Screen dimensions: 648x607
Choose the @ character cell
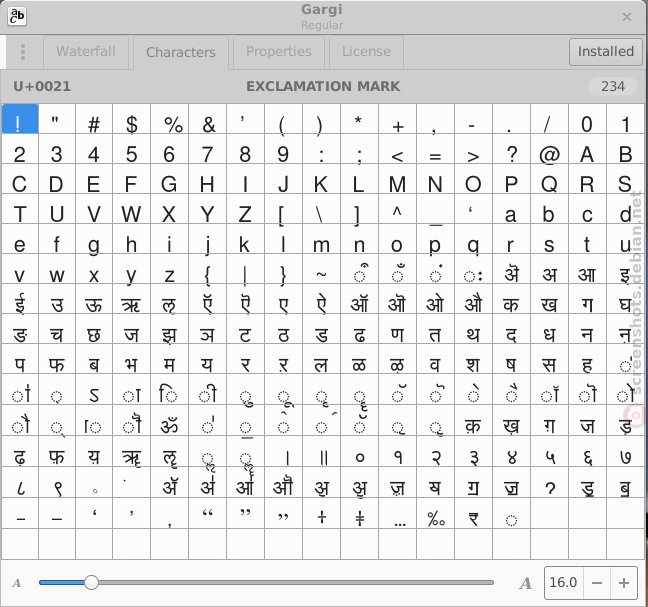point(550,149)
